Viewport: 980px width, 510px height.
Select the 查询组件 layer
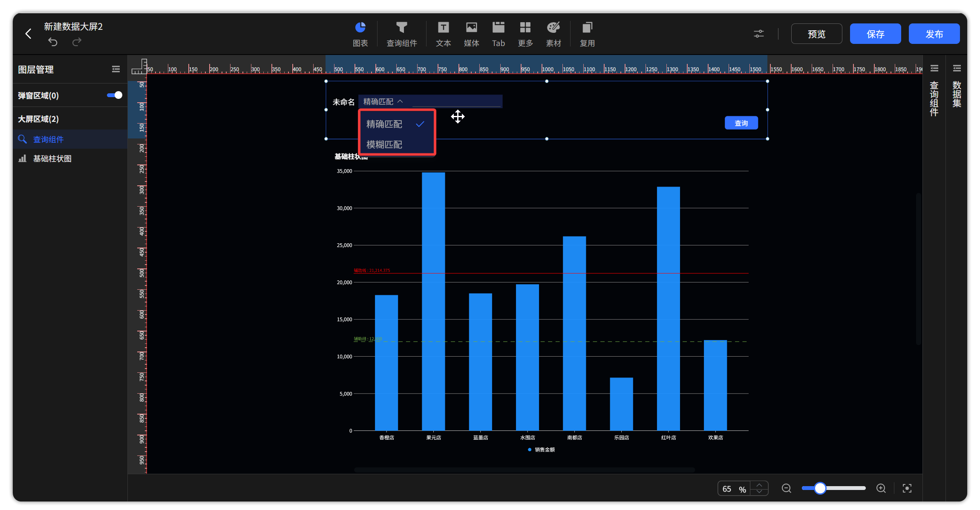[70, 139]
